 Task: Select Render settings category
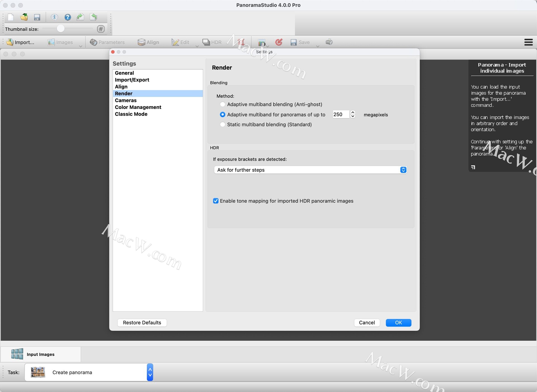click(x=158, y=94)
